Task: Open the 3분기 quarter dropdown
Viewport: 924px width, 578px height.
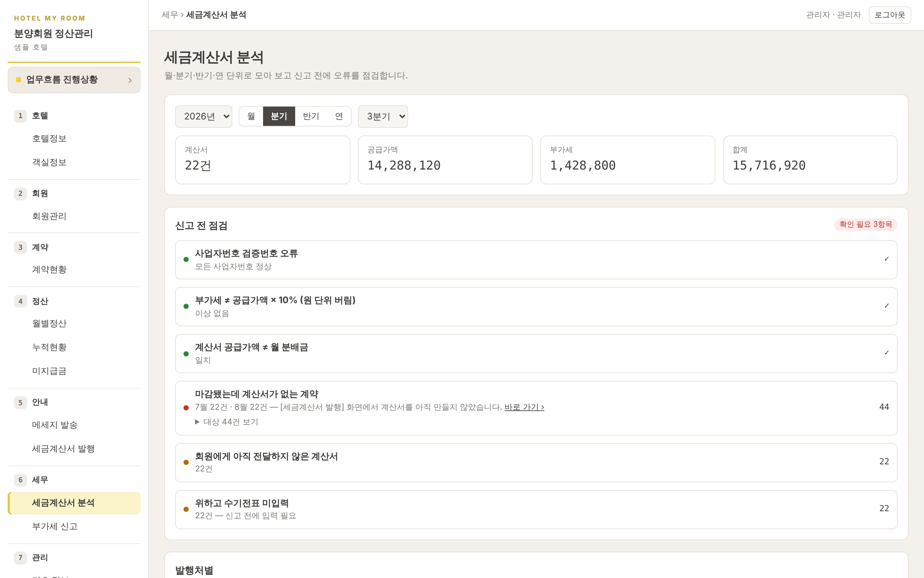Action: [x=383, y=116]
